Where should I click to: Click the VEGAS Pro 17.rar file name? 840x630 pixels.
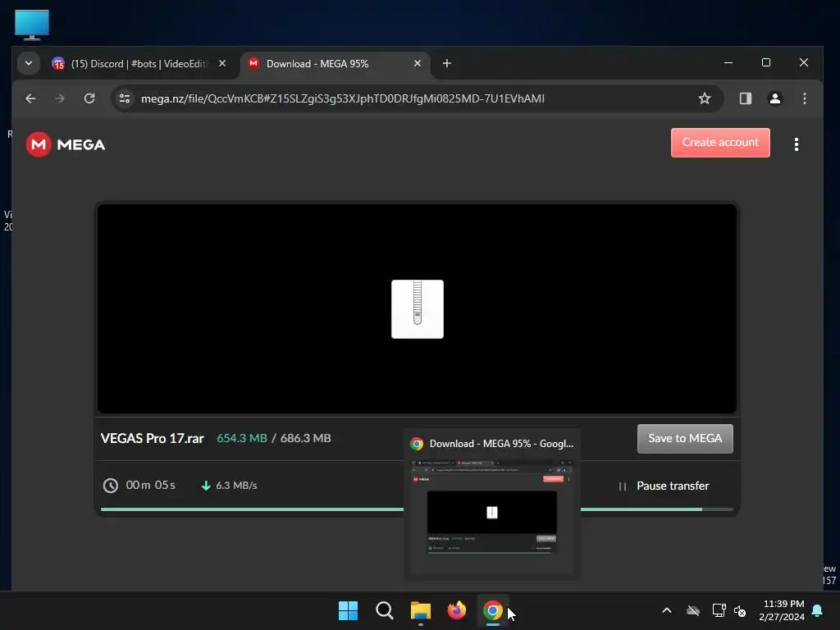coord(152,438)
